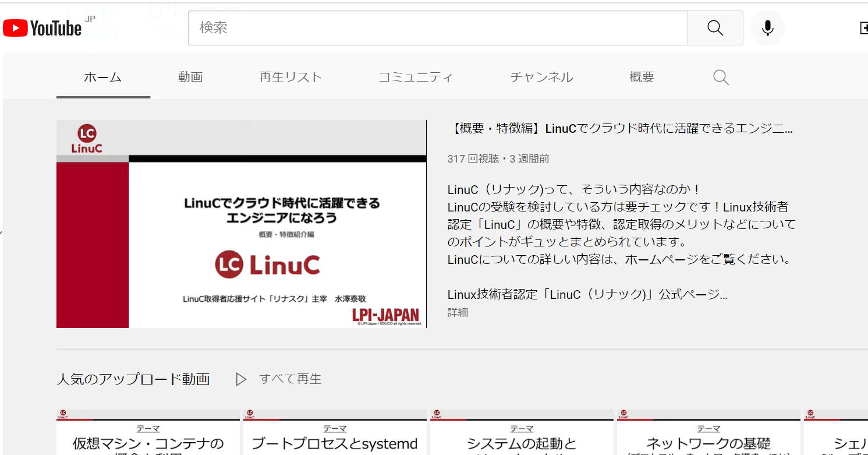Expand description via 詳細 link
The width and height of the screenshot is (868, 455).
[x=458, y=312]
